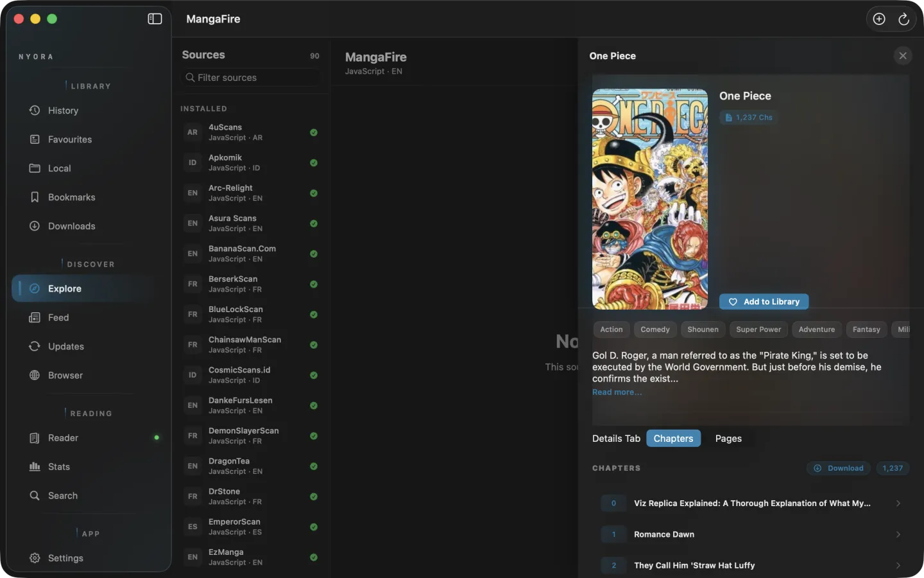Image resolution: width=924 pixels, height=578 pixels.
Task: Toggle the green check for Asura Scans
Action: (314, 223)
